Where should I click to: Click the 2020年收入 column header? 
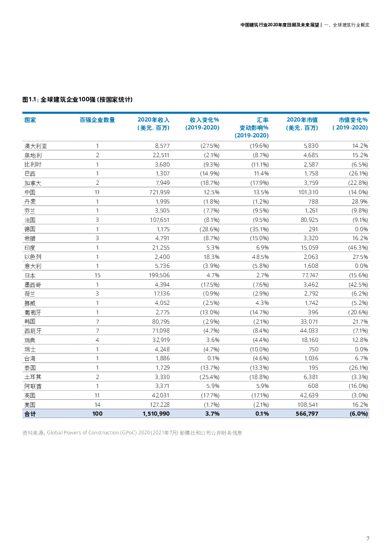pyautogui.click(x=154, y=124)
